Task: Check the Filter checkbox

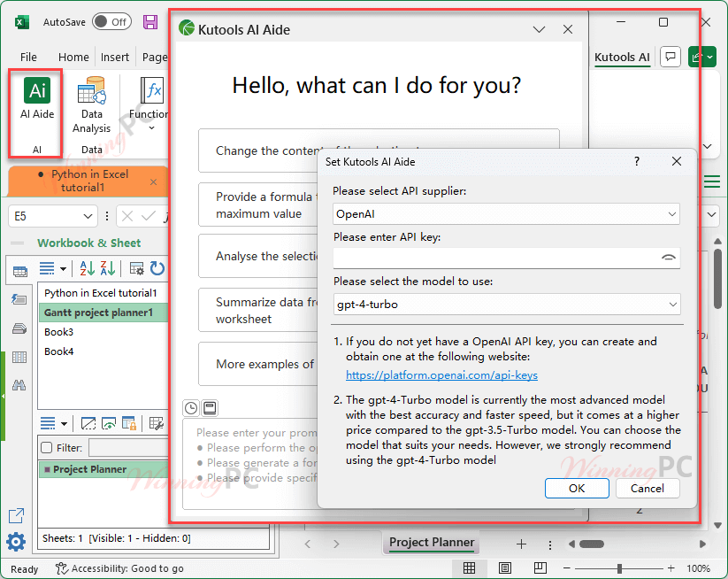Action: pyautogui.click(x=46, y=447)
